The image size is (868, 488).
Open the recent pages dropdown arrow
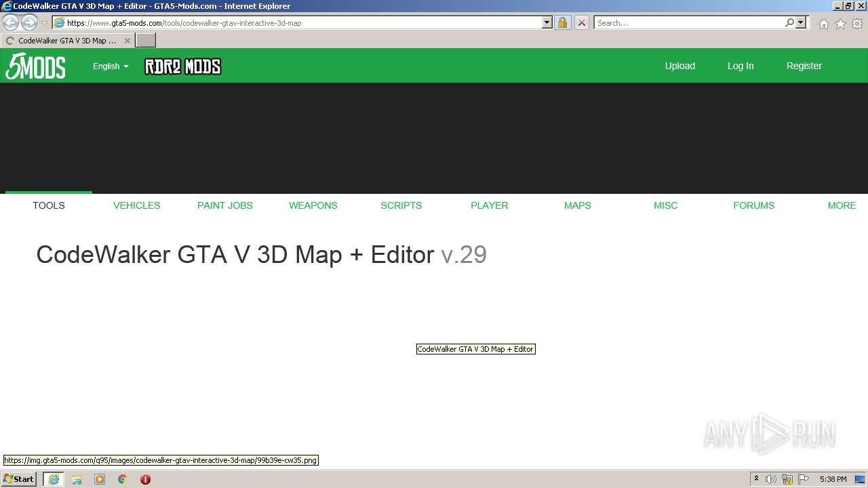pos(44,23)
